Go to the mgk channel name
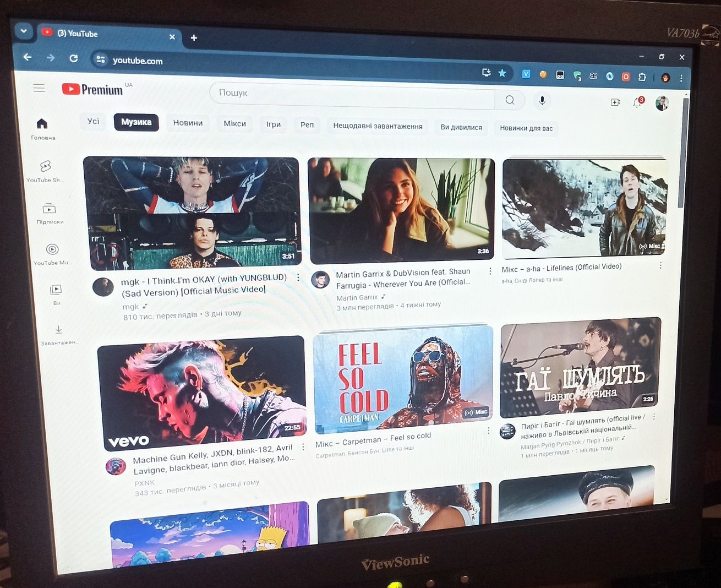This screenshot has height=588, width=721. tap(130, 307)
